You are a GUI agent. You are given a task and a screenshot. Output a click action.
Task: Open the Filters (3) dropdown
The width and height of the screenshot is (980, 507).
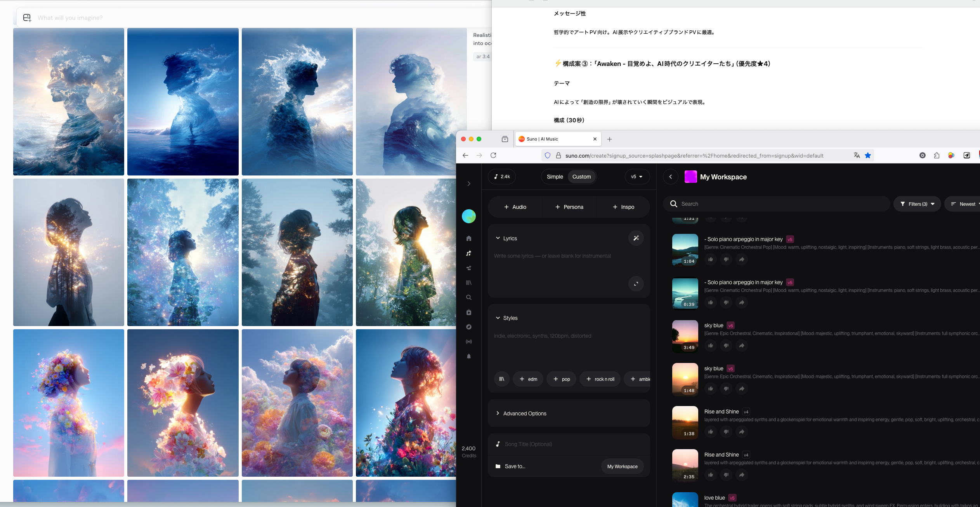(x=917, y=204)
